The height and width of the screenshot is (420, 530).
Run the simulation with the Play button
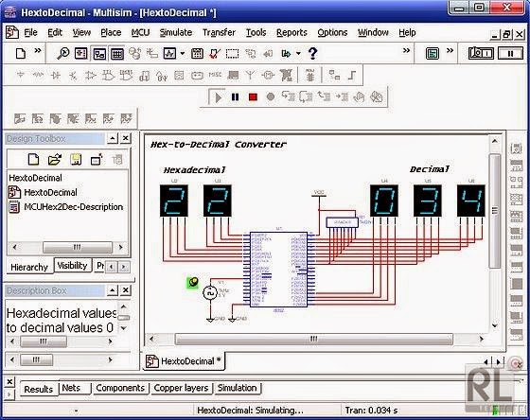click(218, 97)
